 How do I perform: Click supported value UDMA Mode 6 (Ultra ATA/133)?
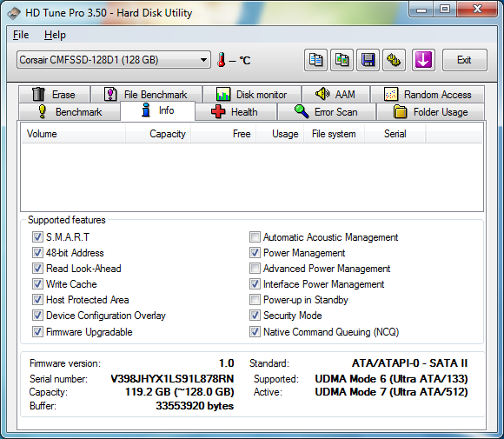(391, 379)
